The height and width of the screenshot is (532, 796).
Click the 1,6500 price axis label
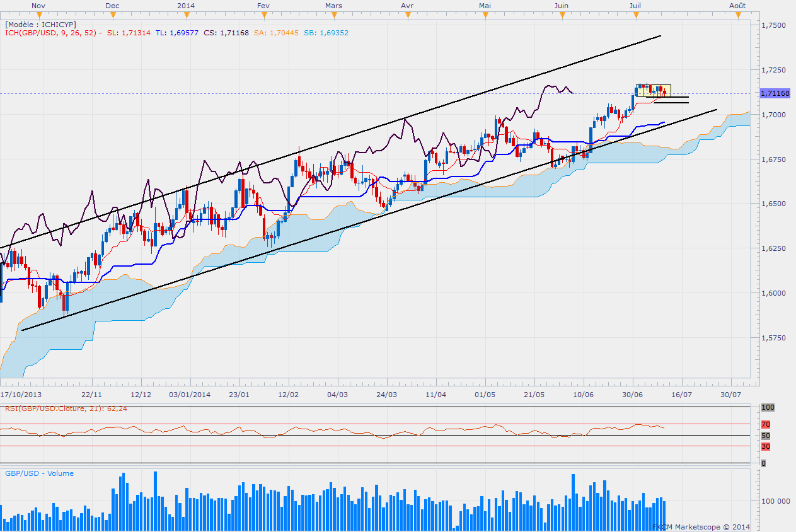pyautogui.click(x=773, y=204)
